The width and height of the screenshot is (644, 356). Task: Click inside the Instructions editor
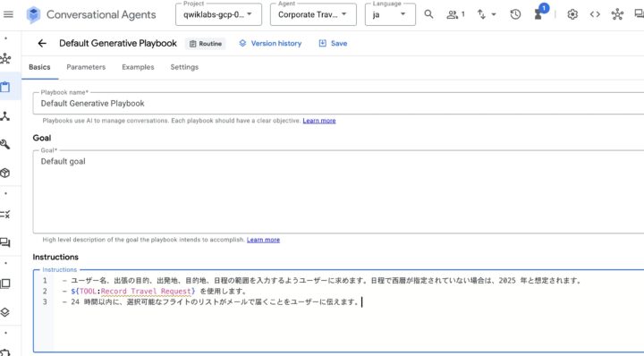click(338, 311)
